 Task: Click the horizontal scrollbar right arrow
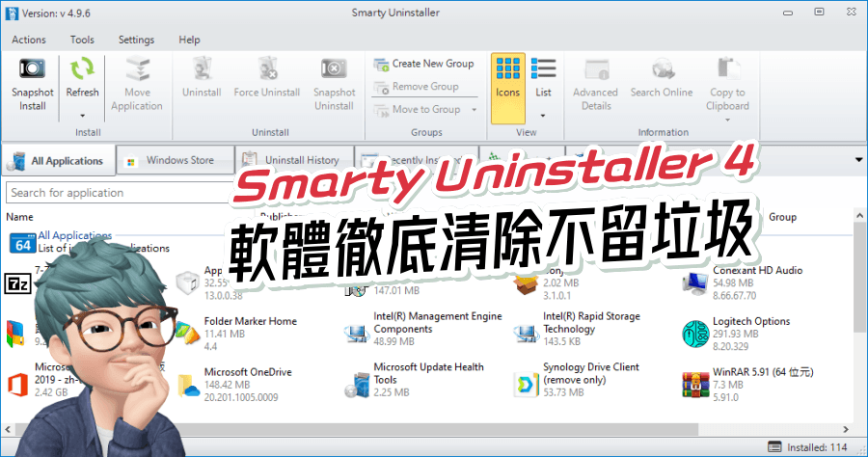[x=846, y=429]
